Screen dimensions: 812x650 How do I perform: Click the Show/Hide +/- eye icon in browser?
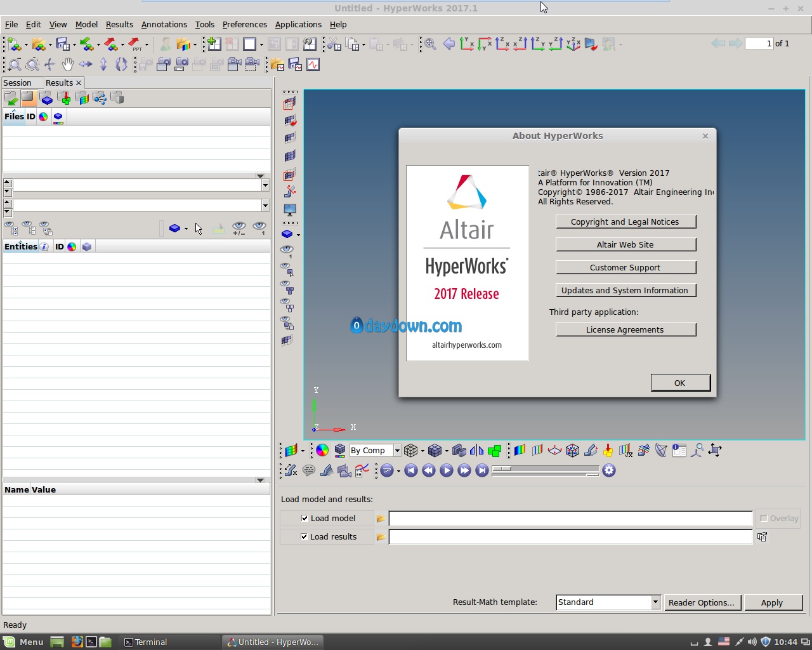click(x=239, y=228)
